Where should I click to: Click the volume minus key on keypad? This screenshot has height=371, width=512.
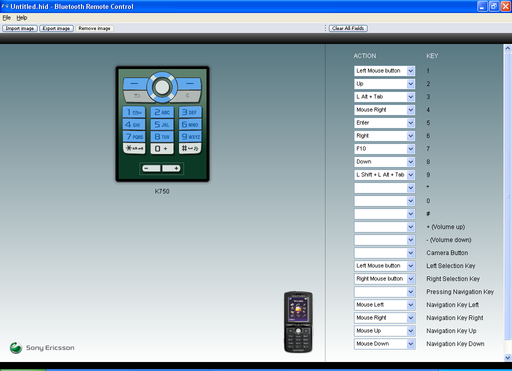pyautogui.click(x=151, y=168)
